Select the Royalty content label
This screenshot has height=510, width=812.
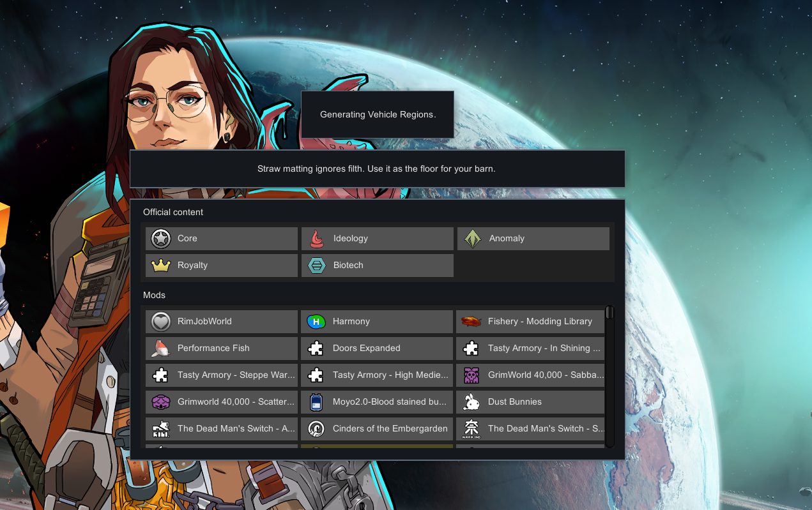(192, 266)
